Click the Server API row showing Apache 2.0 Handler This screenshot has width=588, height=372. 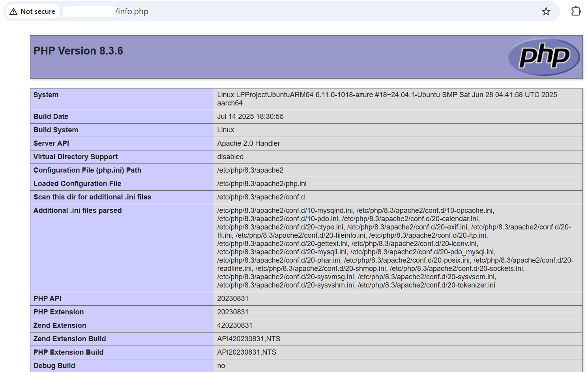coord(248,143)
